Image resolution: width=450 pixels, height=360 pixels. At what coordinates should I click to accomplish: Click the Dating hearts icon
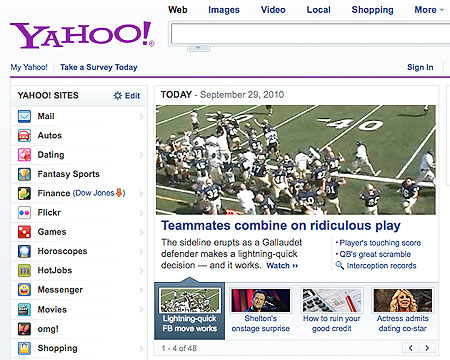pos(24,155)
